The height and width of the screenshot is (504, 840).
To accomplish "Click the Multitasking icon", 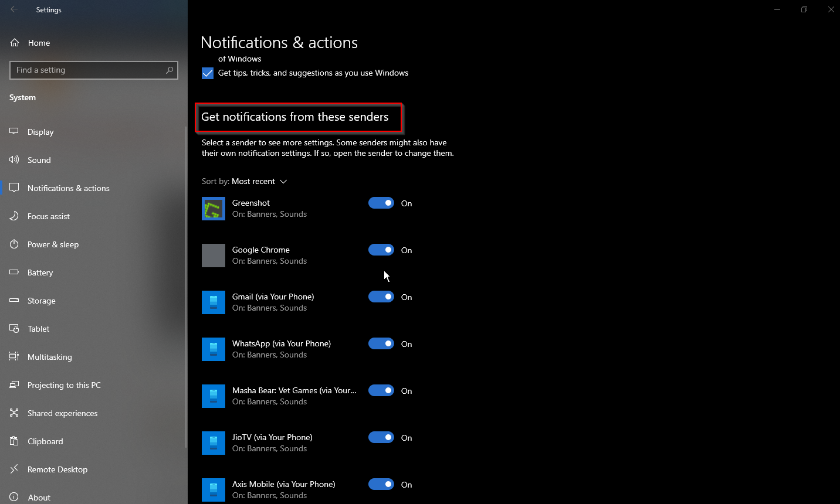I will (14, 356).
